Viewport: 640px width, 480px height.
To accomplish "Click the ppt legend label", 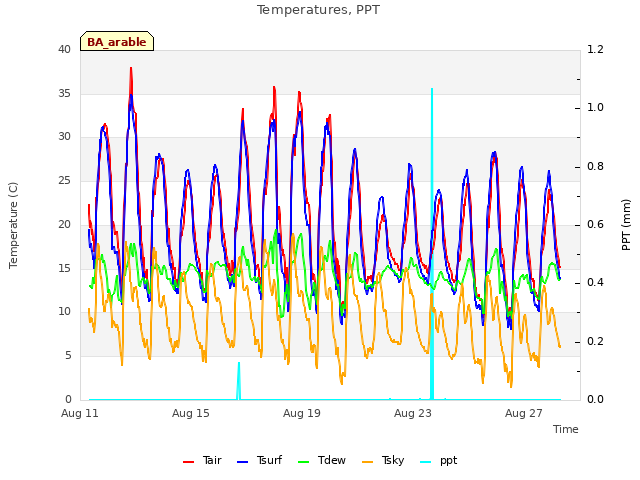I will tap(448, 461).
